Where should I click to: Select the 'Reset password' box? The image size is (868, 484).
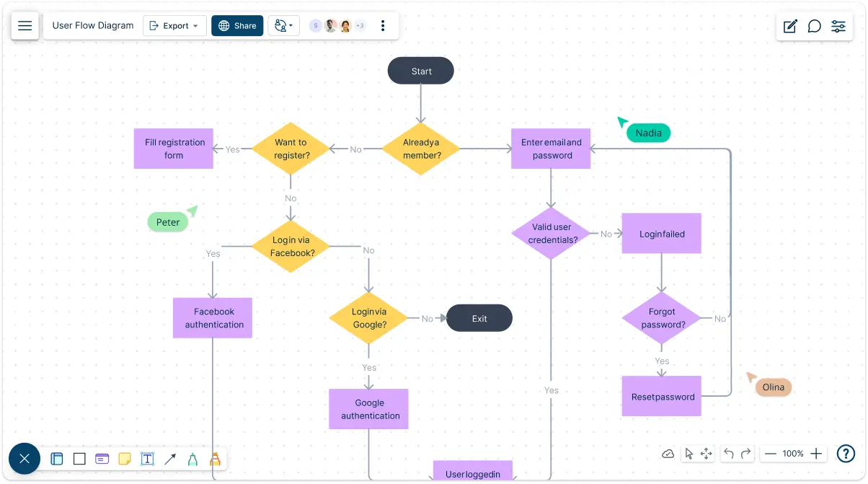(x=661, y=396)
